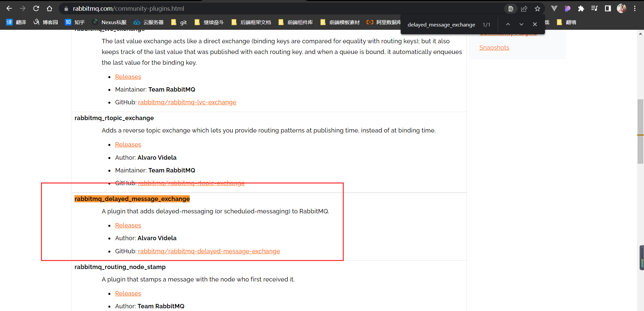
Task: Click the find result count 1/1
Action: (486, 25)
